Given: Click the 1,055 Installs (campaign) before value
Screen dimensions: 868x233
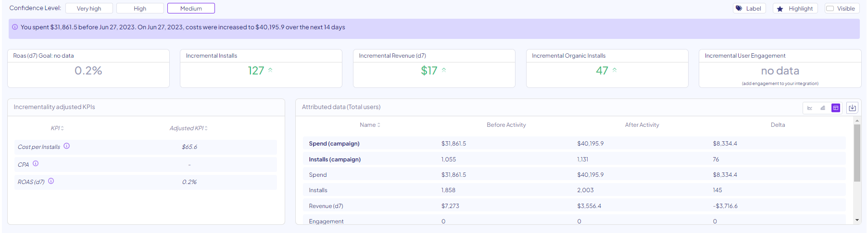Looking at the screenshot, I should 449,159.
